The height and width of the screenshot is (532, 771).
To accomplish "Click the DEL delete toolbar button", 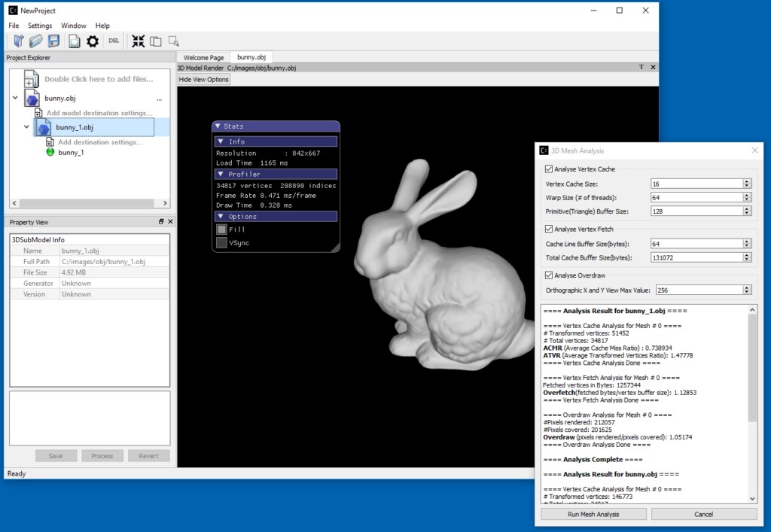I will click(x=114, y=41).
